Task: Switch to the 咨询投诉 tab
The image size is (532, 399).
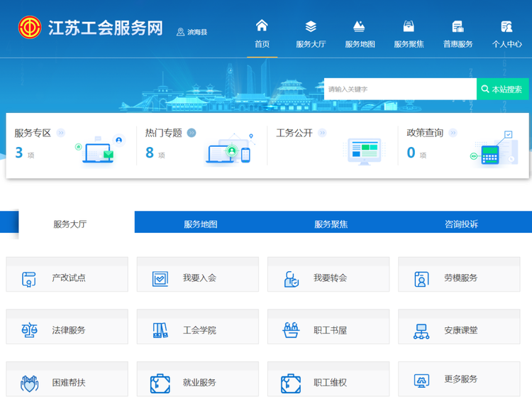Action: 462,224
